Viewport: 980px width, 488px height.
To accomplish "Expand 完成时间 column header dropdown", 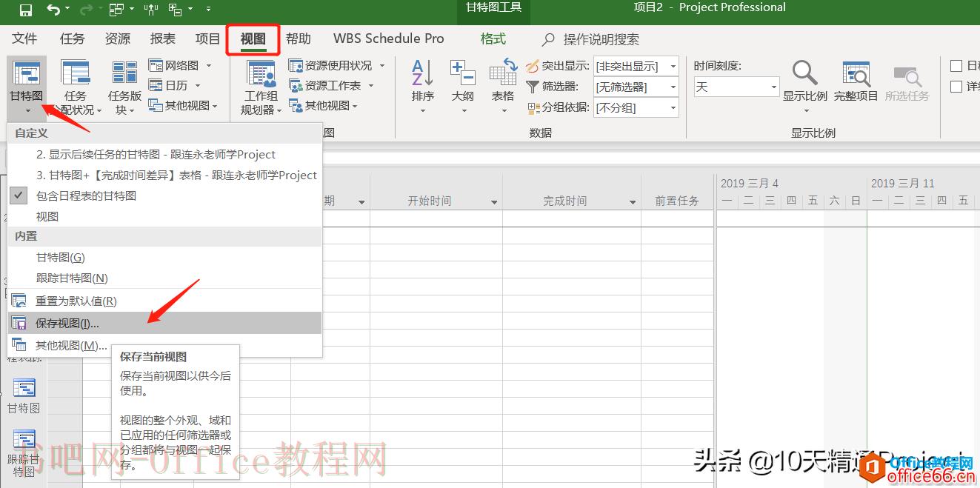I will (x=633, y=202).
